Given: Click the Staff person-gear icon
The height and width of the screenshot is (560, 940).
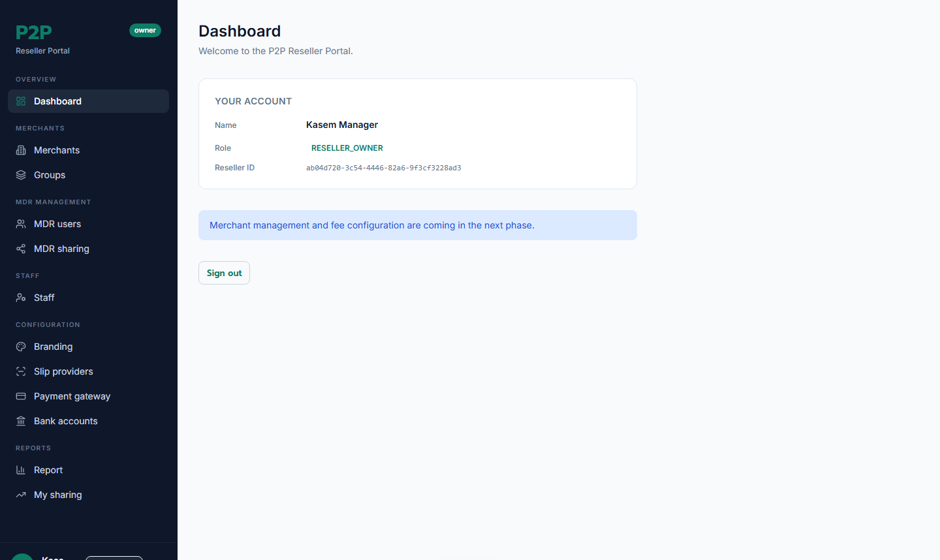Looking at the screenshot, I should 21,298.
